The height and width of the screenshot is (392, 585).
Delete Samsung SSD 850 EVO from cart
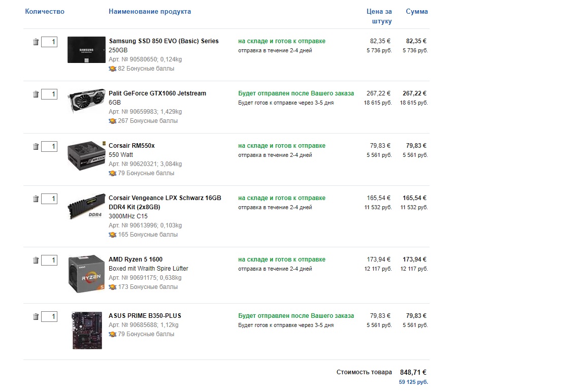[x=36, y=42]
